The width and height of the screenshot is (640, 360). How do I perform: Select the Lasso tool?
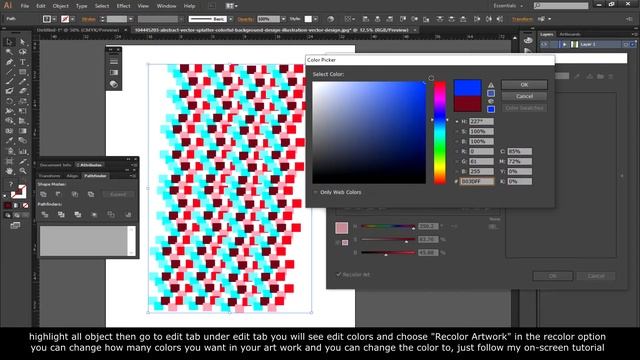tap(22, 52)
